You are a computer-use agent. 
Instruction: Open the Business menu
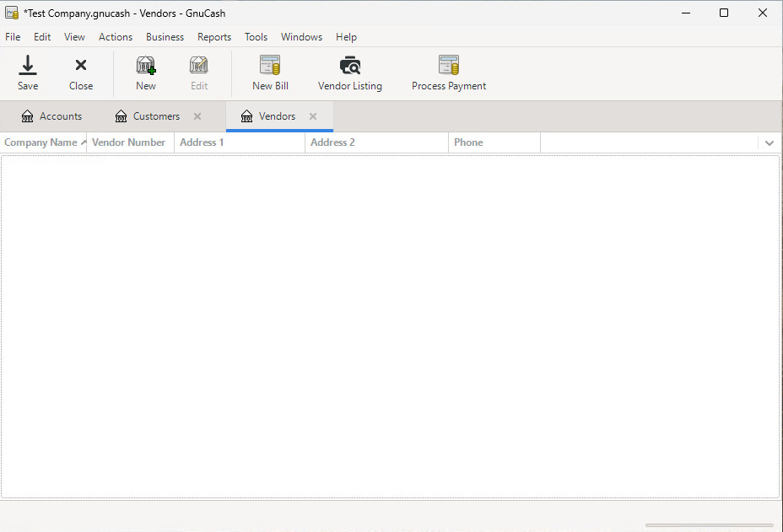(165, 37)
